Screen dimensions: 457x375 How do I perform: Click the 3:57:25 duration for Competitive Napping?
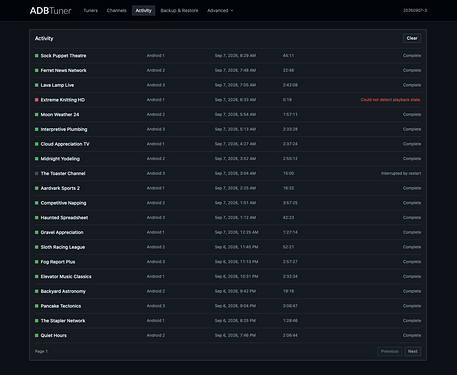[x=290, y=203]
